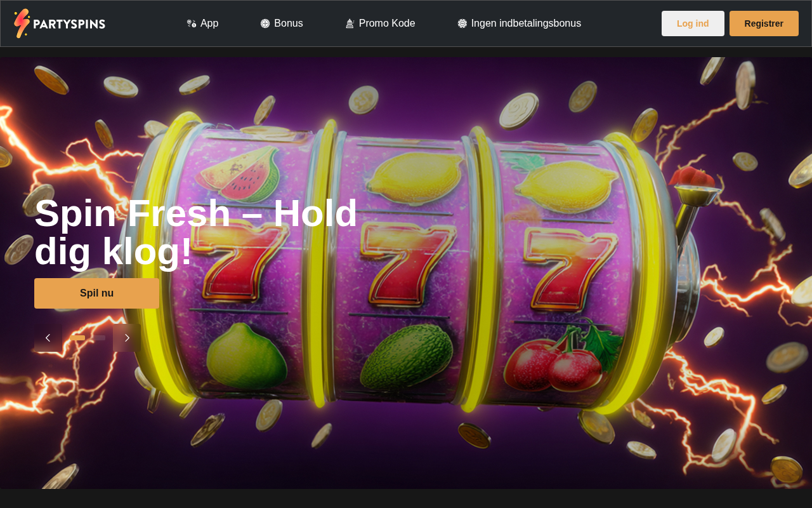Open the Ingen indbetalingsbonus page
The width and height of the screenshot is (812, 508).
pyautogui.click(x=519, y=23)
